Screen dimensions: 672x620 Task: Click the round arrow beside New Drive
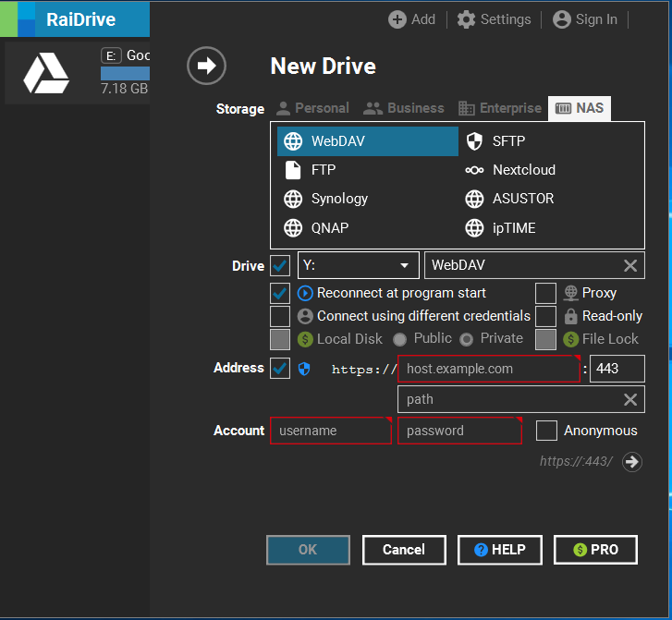coord(206,66)
